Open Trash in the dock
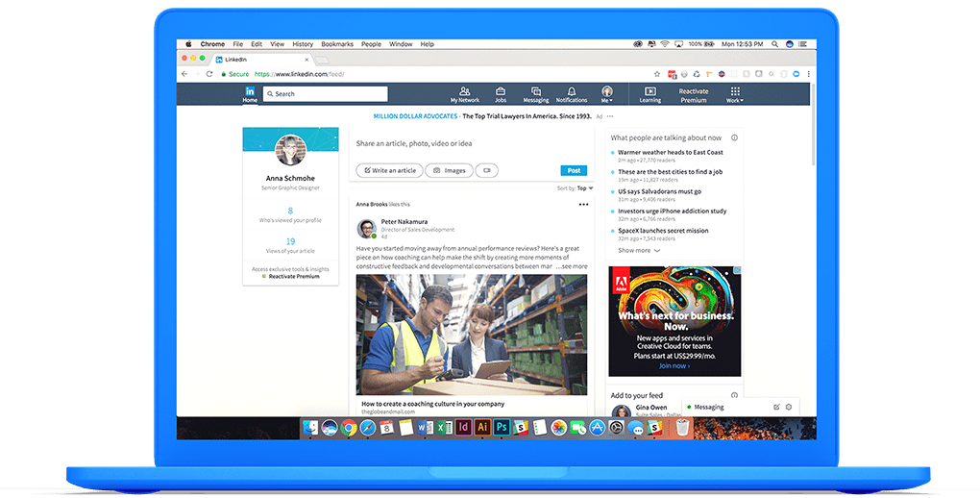Screen dimensions: 980x498 [x=682, y=427]
